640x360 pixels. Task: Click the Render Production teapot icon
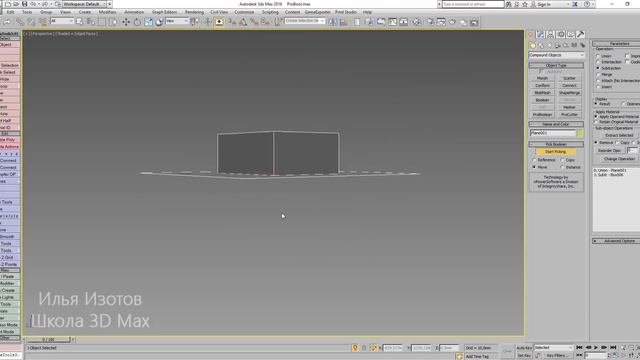point(452,22)
